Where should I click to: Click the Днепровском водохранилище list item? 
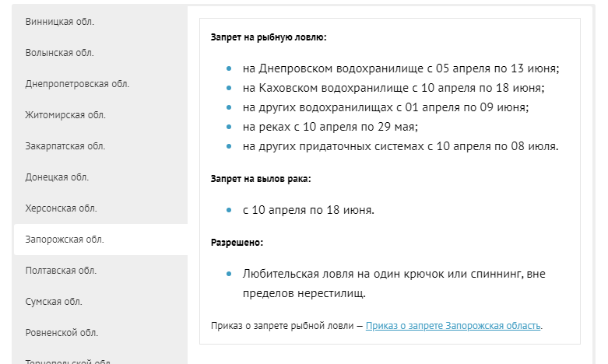401,68
